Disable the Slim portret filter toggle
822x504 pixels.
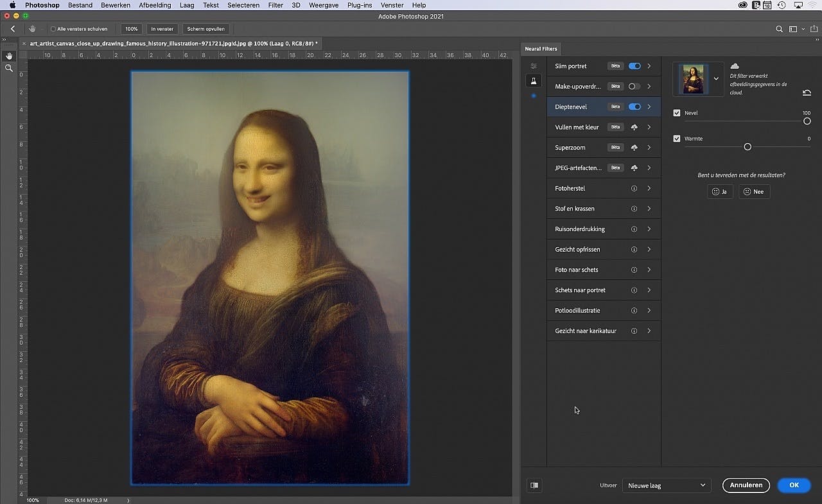634,66
